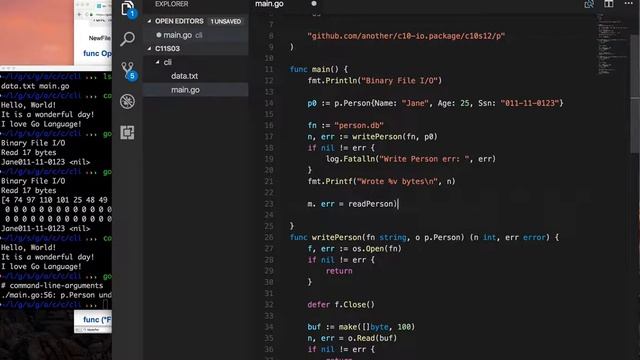
Task: Click the "buf := make([]byte, 100)" line
Action: 361,327
